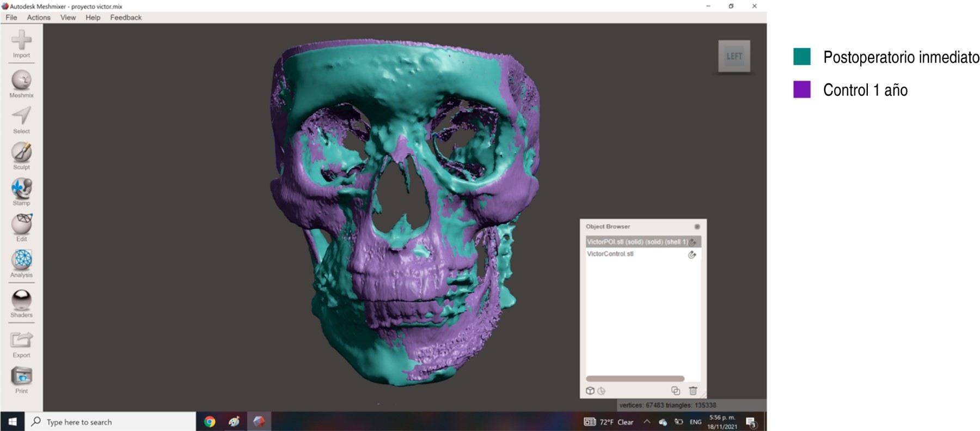Duplicate object using Object Browser copy icon
Screen dimensions: 980x431
point(676,391)
